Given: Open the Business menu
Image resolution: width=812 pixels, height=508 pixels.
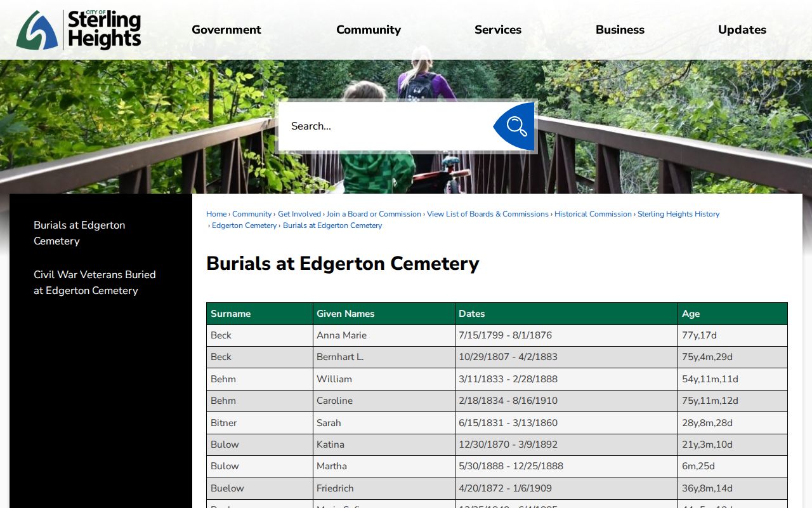Looking at the screenshot, I should (620, 30).
